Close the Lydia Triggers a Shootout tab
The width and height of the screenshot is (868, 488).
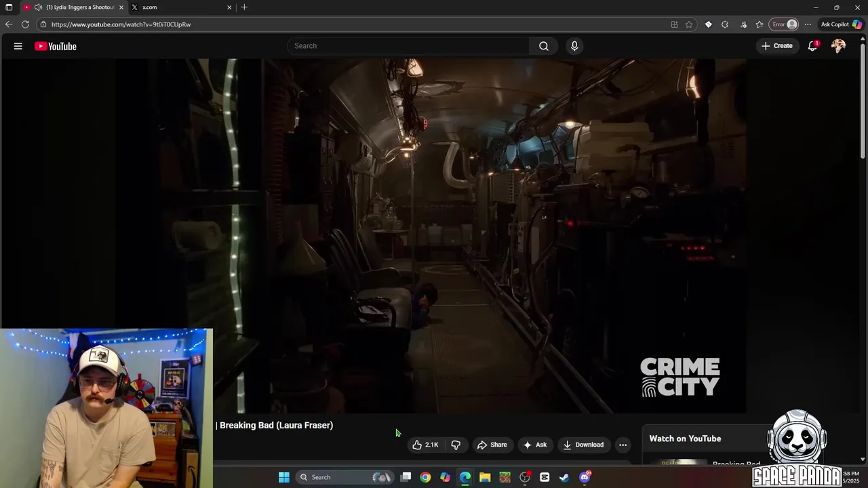click(121, 7)
